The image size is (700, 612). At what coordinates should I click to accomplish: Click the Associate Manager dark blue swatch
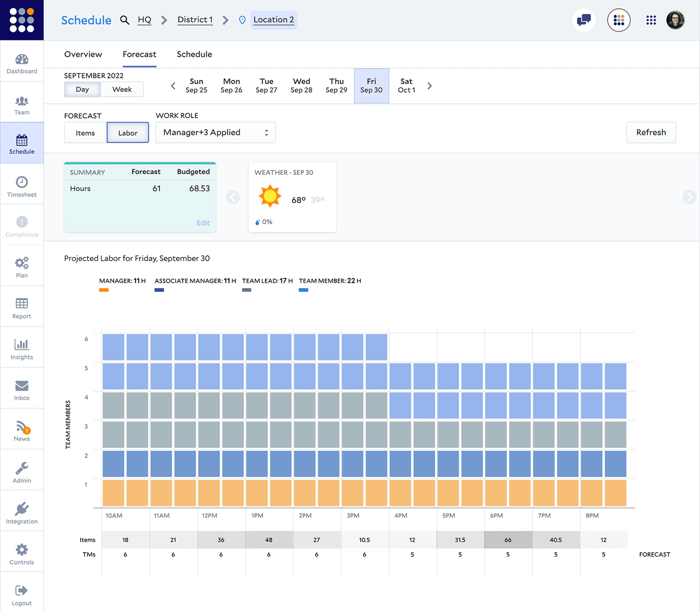click(x=159, y=290)
